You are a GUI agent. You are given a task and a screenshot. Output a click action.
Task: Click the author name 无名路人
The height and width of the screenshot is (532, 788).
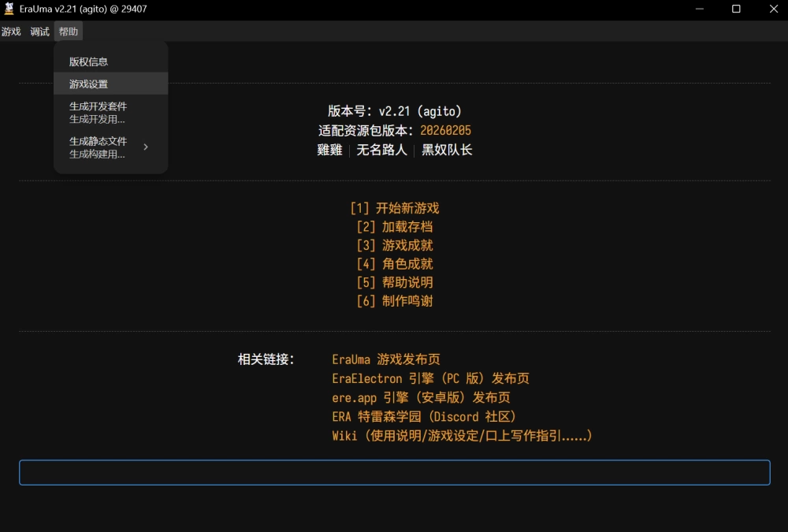[x=381, y=150]
